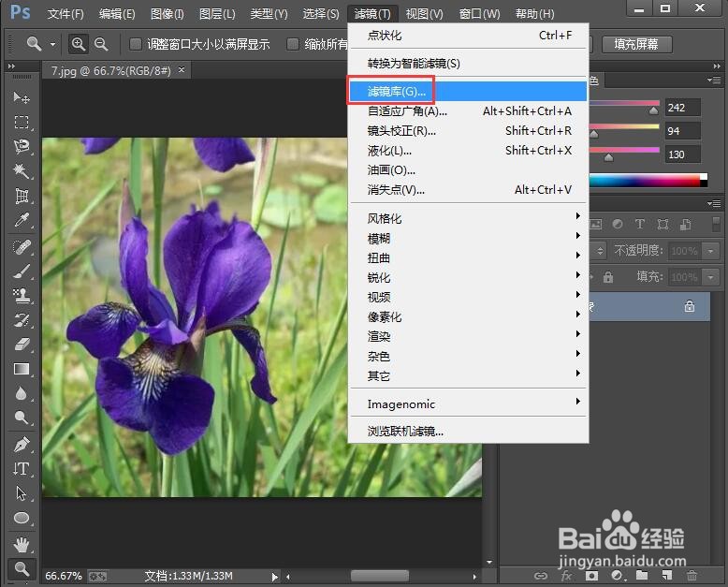Open the color panel options menu

[x=714, y=80]
